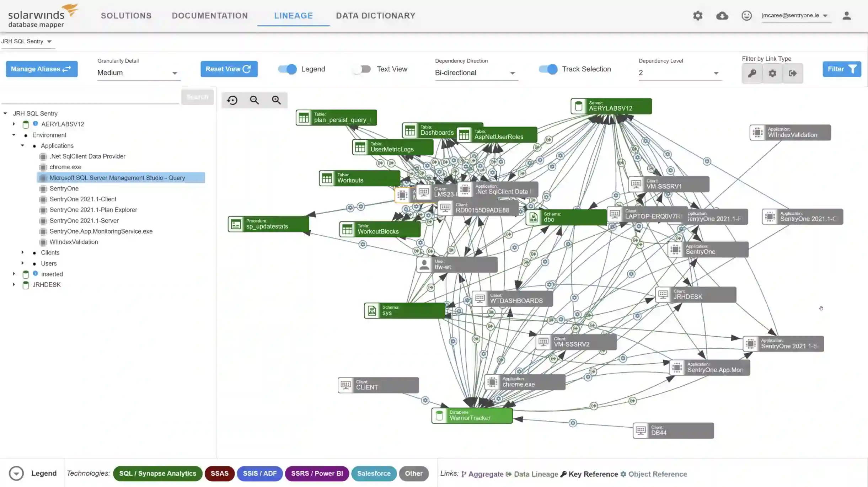Click the Manage Aliases button
This screenshot has height=487, width=868.
point(42,69)
